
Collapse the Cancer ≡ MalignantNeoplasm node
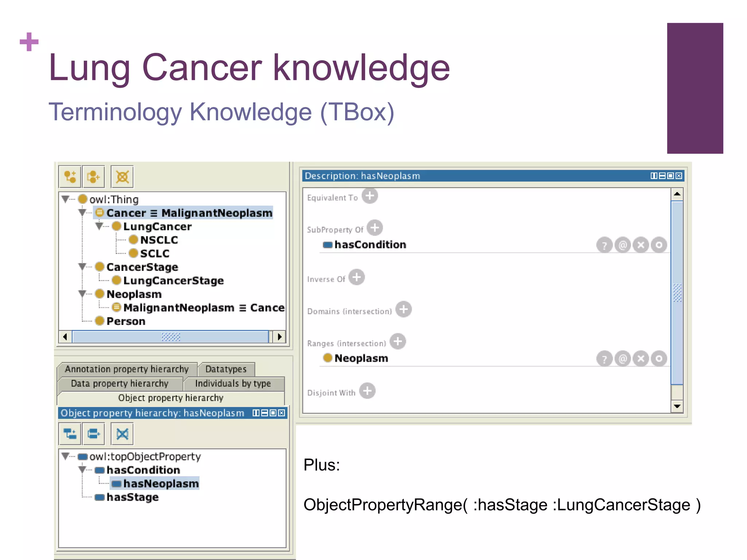82,213
